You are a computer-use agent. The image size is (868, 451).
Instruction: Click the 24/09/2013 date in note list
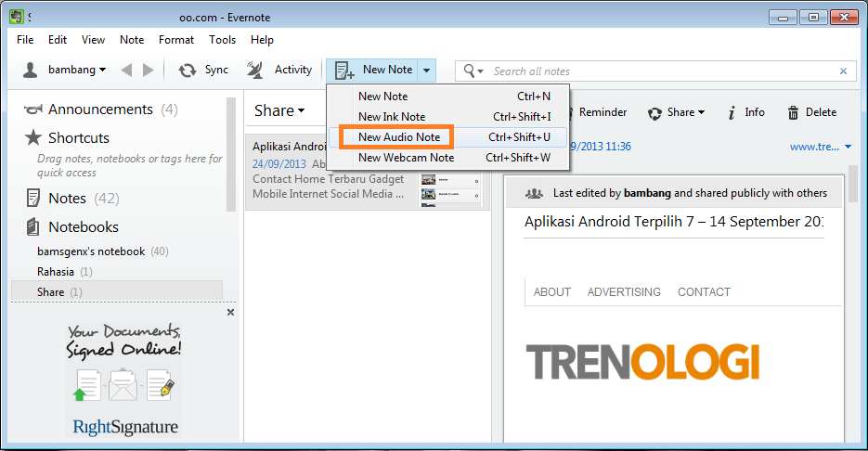click(279, 164)
